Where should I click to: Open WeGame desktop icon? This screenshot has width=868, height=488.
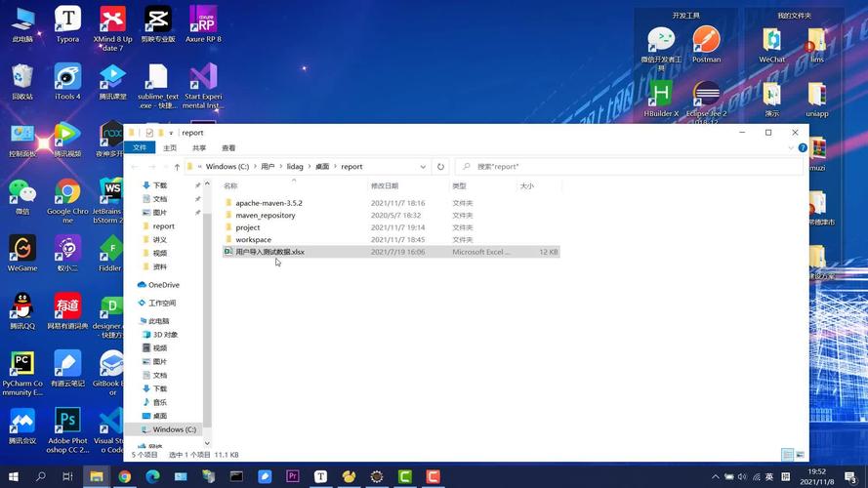[x=22, y=254]
